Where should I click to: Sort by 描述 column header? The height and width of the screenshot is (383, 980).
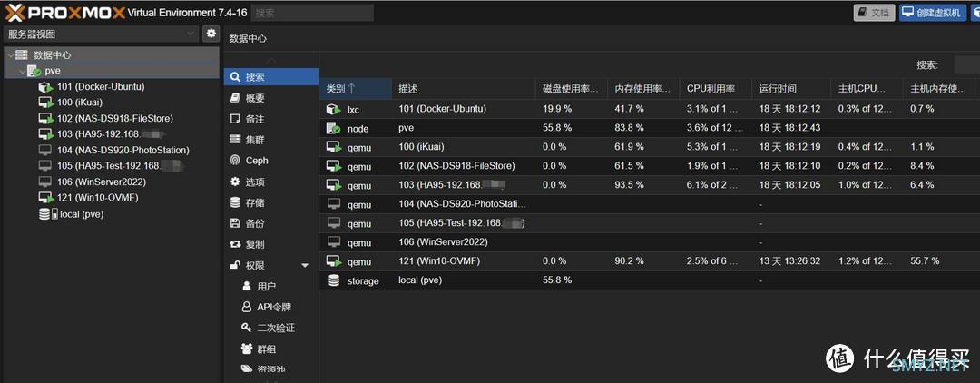tap(463, 89)
